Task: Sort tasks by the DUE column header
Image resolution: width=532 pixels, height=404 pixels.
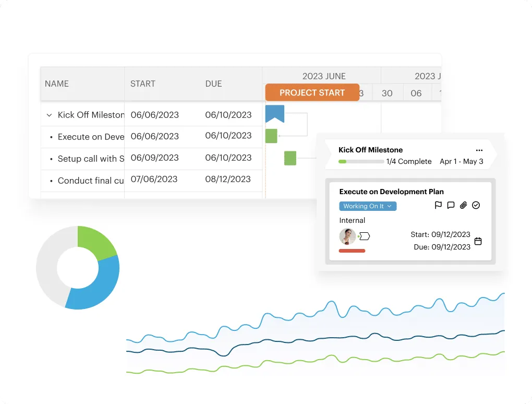Action: 213,84
